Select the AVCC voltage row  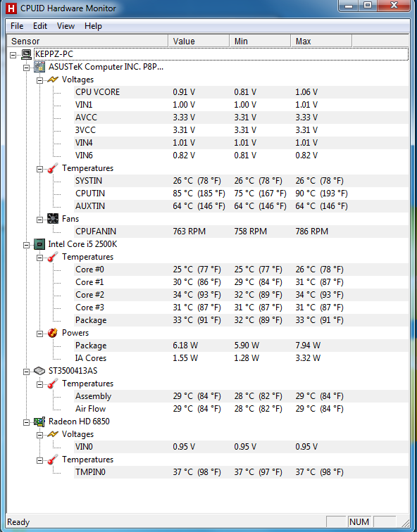(241, 118)
